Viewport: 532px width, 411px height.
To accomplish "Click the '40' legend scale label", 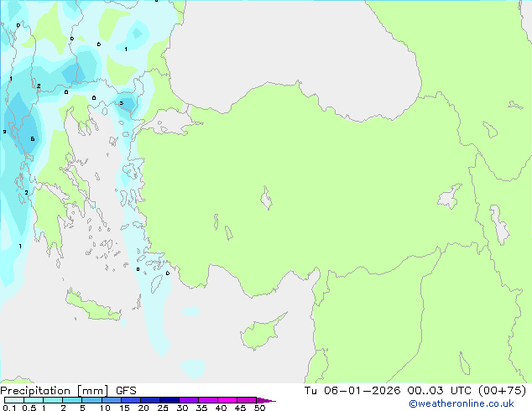I will [x=221, y=408].
